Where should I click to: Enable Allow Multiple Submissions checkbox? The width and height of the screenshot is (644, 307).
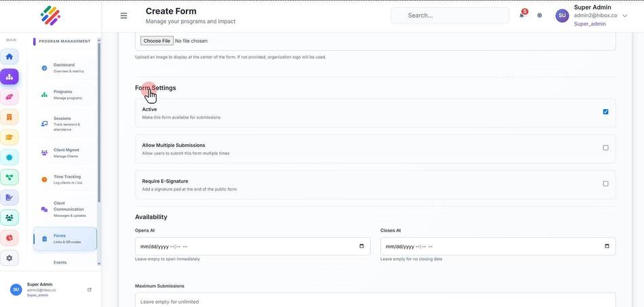tap(605, 148)
